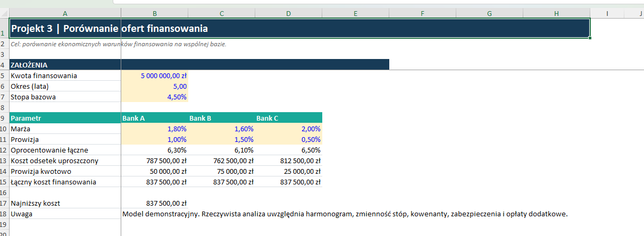This screenshot has width=644, height=236.
Task: Select the total interest cell "6,30%"
Action: coord(154,150)
